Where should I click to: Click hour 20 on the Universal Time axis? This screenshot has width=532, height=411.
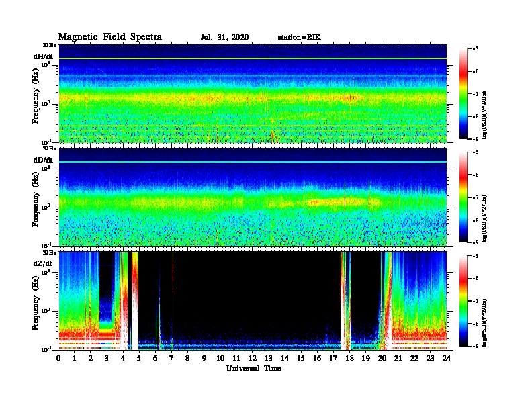(x=382, y=358)
